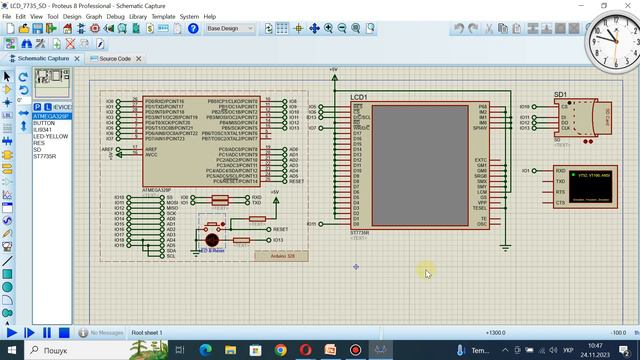Close the Schematic Capture tab
640x360 pixels.
pyautogui.click(x=77, y=59)
